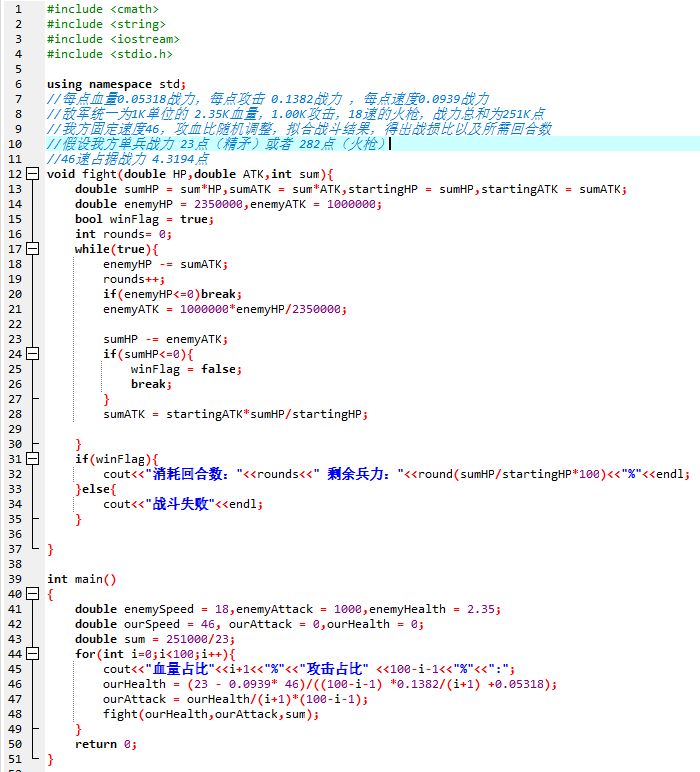Click the closing brace on line 37

[50, 549]
